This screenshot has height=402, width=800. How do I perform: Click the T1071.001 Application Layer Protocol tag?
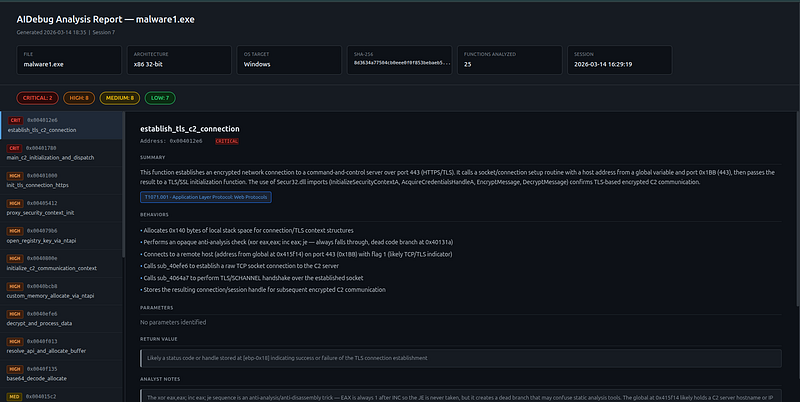point(206,197)
